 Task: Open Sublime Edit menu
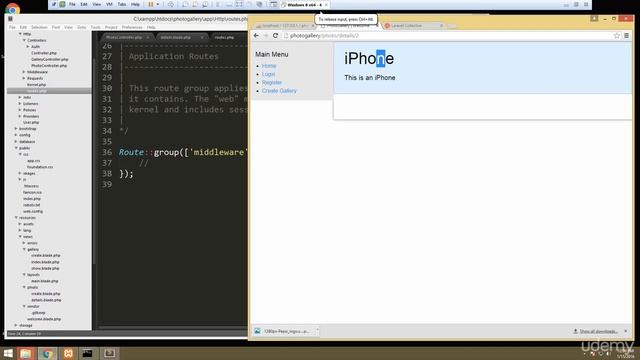[23, 27]
